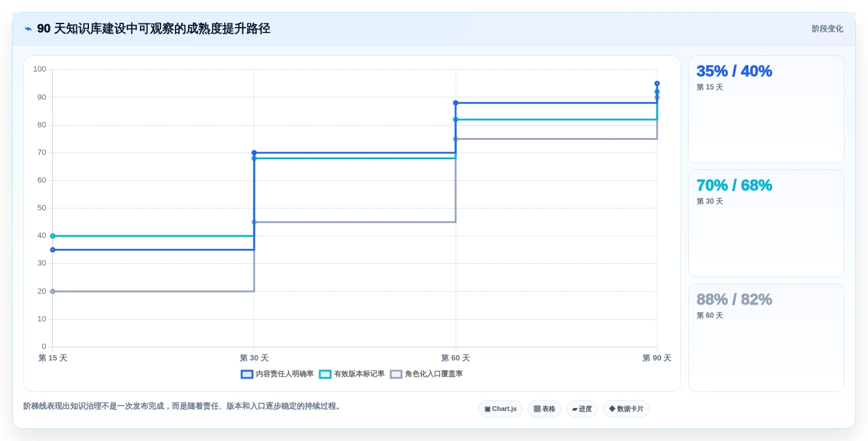The height and width of the screenshot is (441, 868).
Task: Click the cyan data point at value 82
Action: [456, 120]
